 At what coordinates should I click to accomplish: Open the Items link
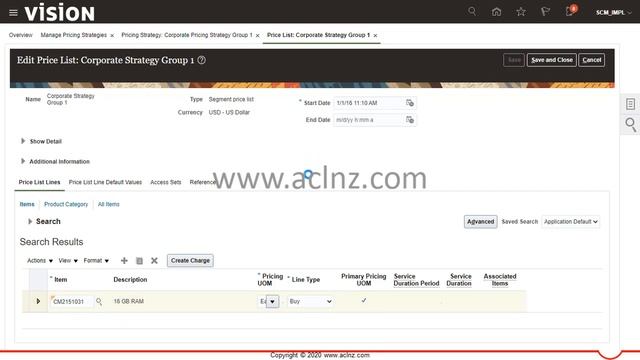point(27,204)
